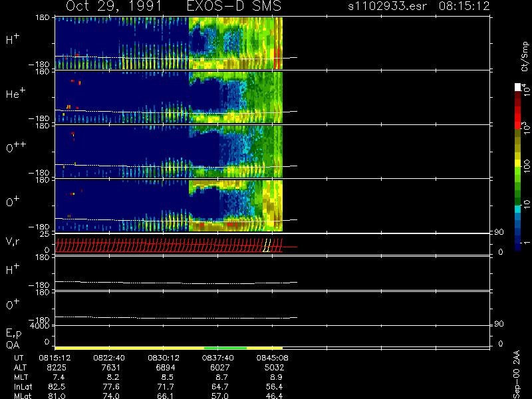
Task: Click the altitude value '6027'
Action: point(220,368)
